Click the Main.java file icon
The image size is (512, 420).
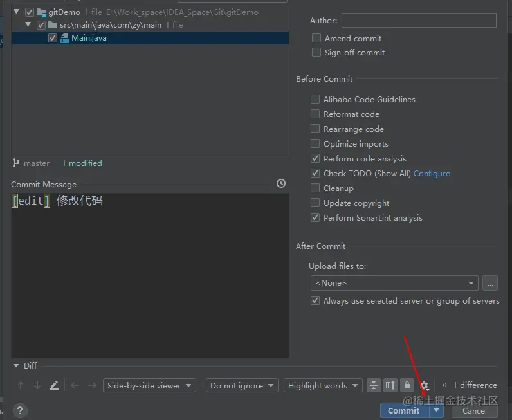65,38
